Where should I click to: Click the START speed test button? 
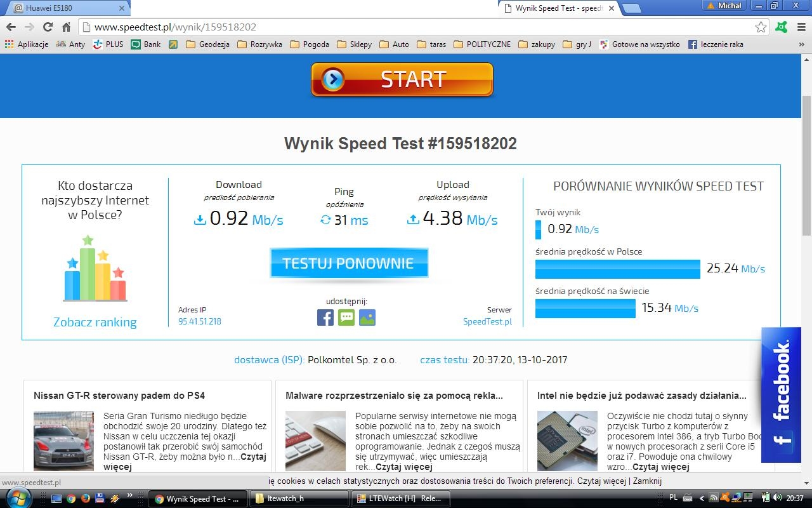click(402, 79)
